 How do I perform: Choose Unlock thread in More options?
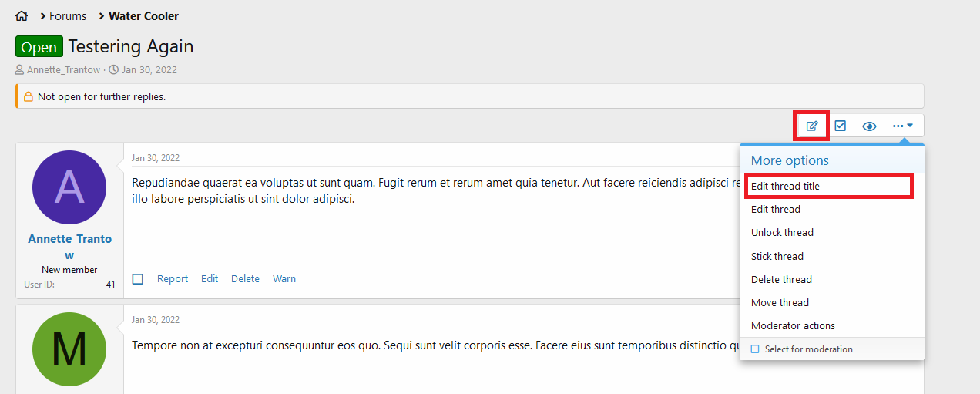782,232
